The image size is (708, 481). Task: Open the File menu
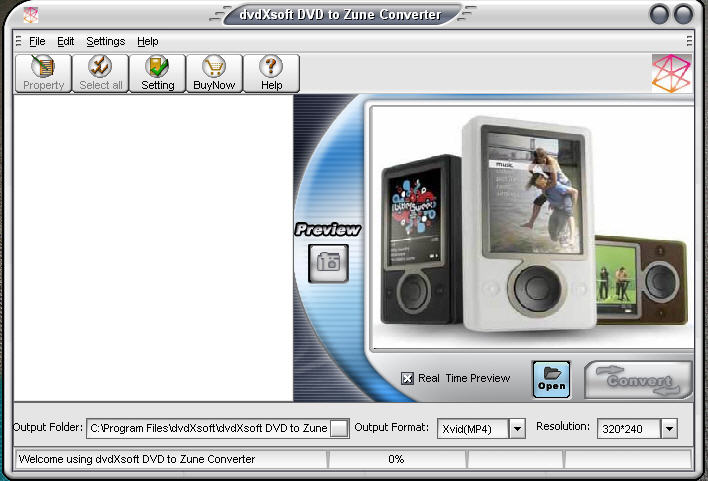37,42
